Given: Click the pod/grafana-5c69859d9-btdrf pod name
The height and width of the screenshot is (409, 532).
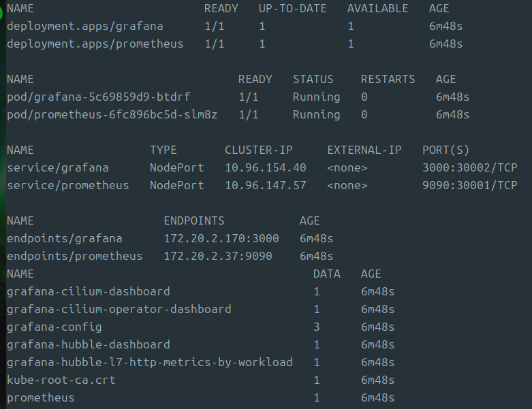Looking at the screenshot, I should [x=98, y=97].
